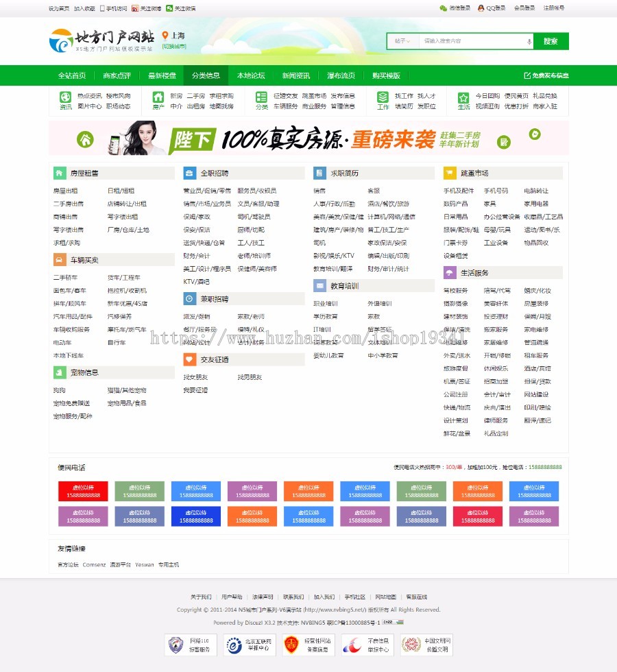The height and width of the screenshot is (672, 617).
Task: Open 关于我们 in the footer links
Action: click(x=200, y=597)
